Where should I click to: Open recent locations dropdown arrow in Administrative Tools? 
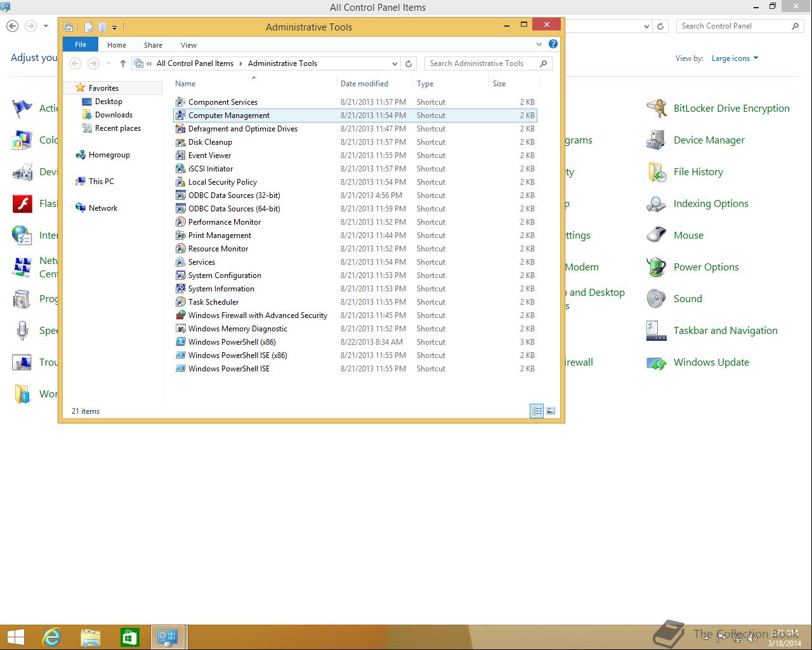pos(108,63)
